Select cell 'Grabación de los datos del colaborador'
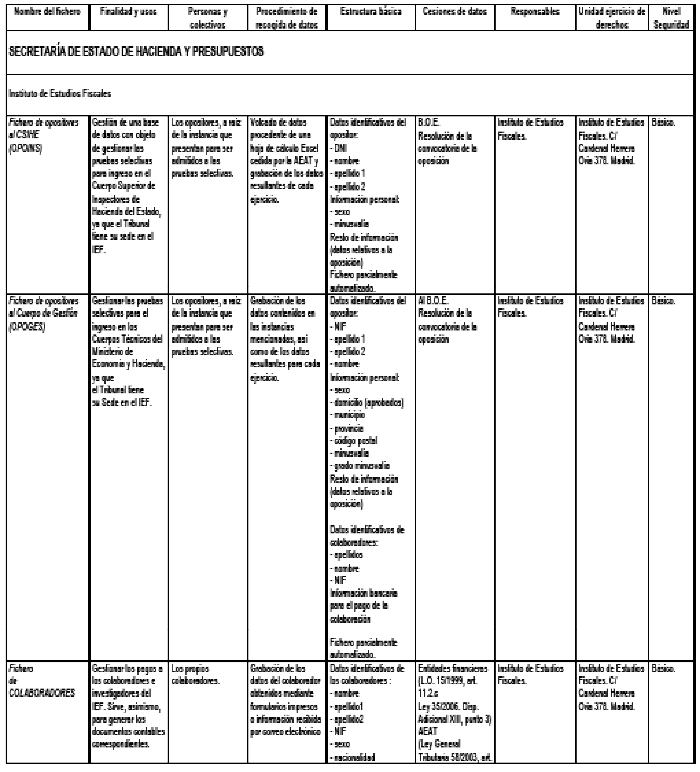The image size is (700, 772). (x=287, y=713)
